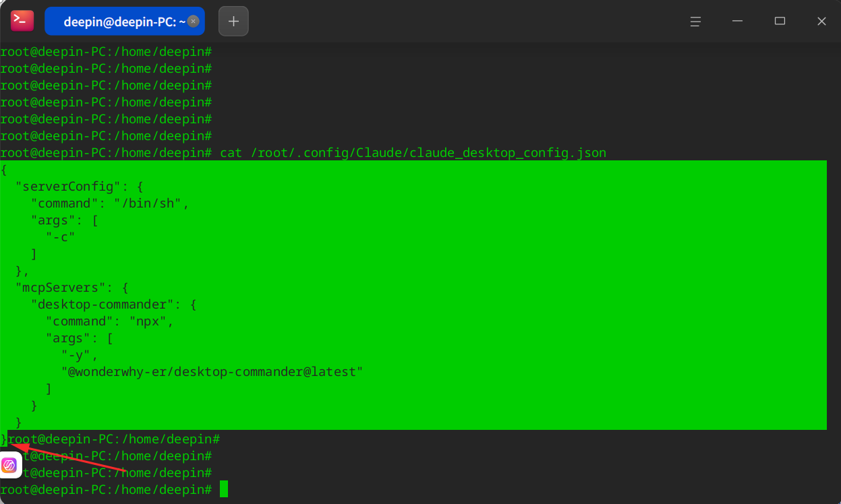
Task: Close the deepin@deepin-PC tab
Action: point(193,22)
